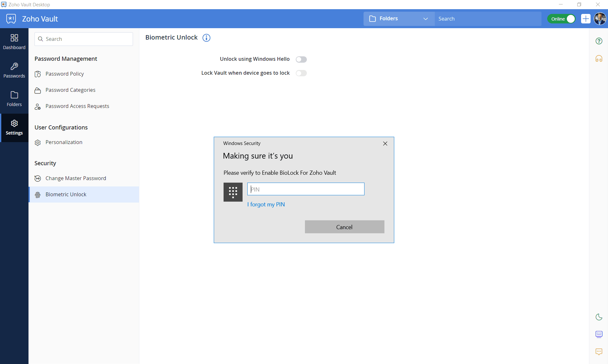
Task: Click the Making sure it's you text
Action: point(258,156)
